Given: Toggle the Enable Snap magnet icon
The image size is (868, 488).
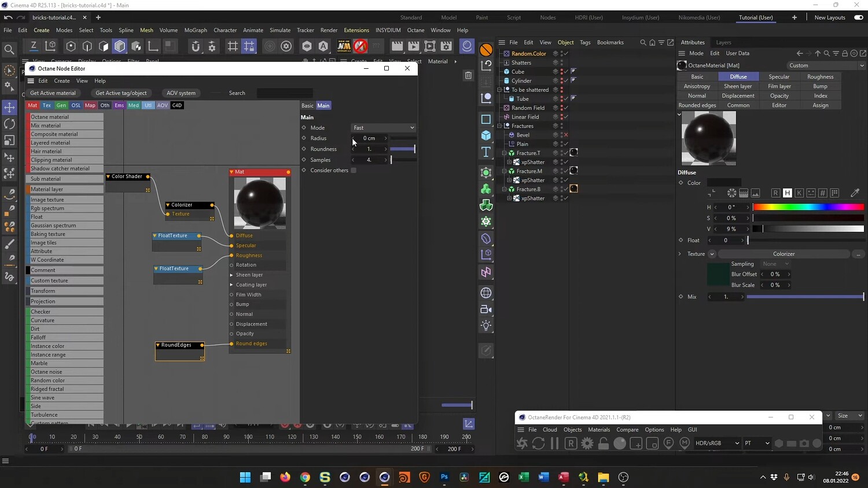Looking at the screenshot, I should 196,46.
